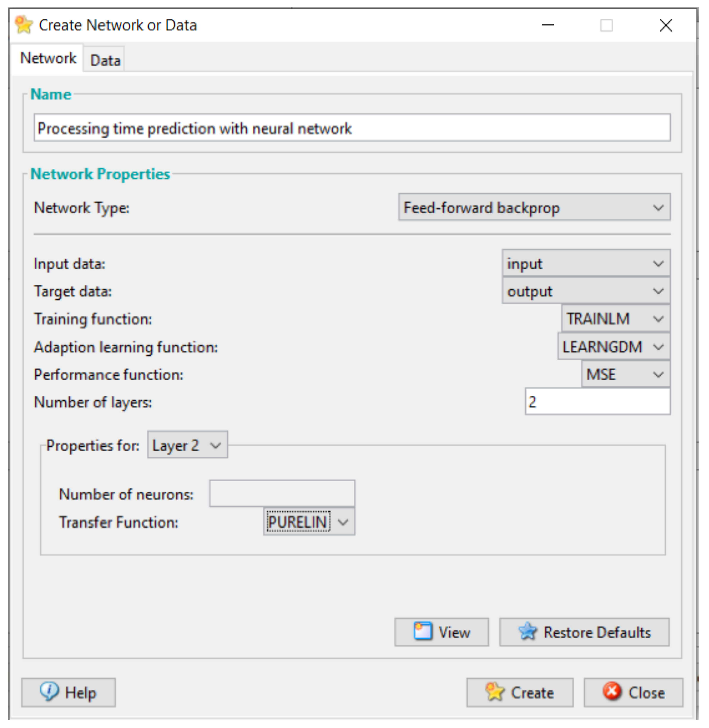The width and height of the screenshot is (709, 728).
Task: Expand the Adaption learning function LEARNGDM dropdown
Action: coord(614,346)
